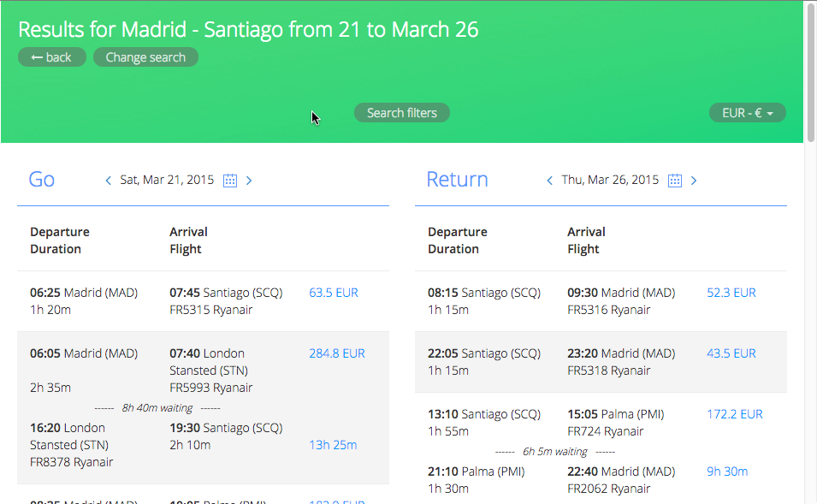The height and width of the screenshot is (504, 817).
Task: Click the results title for Madrid - Santiago
Action: click(x=248, y=30)
